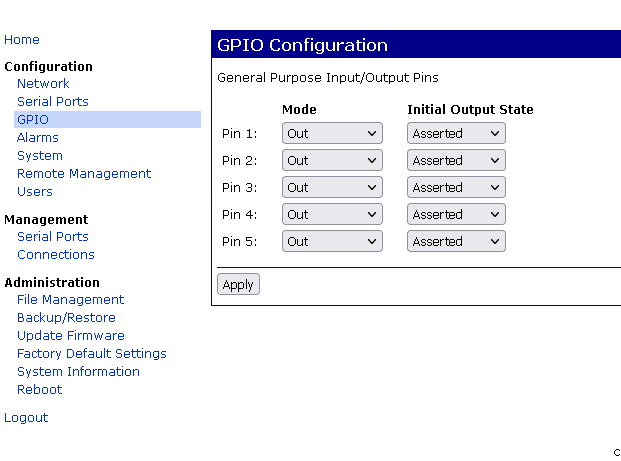The width and height of the screenshot is (621, 461).
Task: Open the File Management page
Action: [x=70, y=300]
